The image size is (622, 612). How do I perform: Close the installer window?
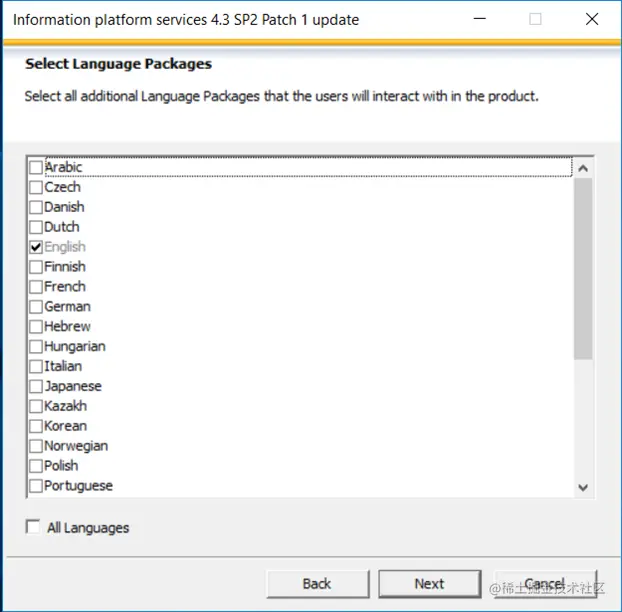pos(592,19)
